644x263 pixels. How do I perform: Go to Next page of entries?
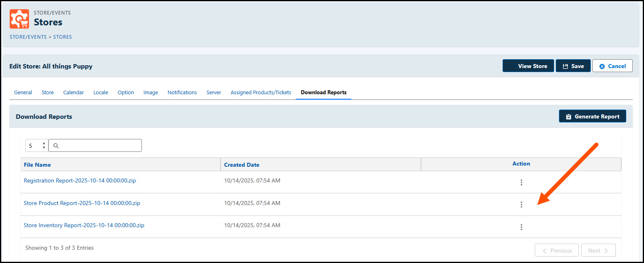pyautogui.click(x=598, y=250)
